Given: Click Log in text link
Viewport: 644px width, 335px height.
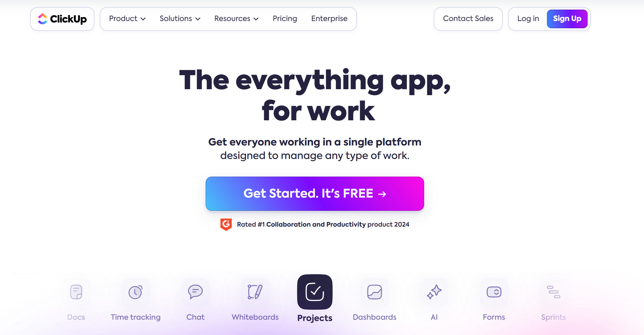Looking at the screenshot, I should tap(528, 19).
